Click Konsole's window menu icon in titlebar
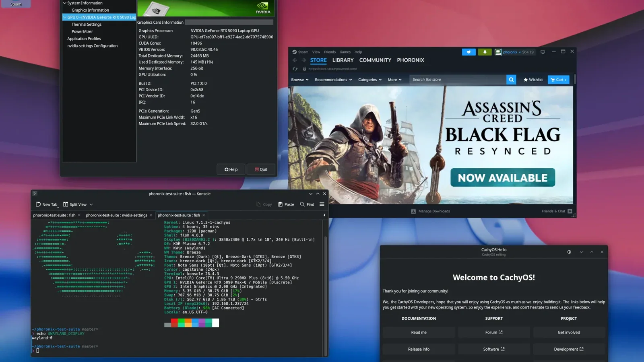This screenshot has width=644, height=362. pyautogui.click(x=35, y=193)
